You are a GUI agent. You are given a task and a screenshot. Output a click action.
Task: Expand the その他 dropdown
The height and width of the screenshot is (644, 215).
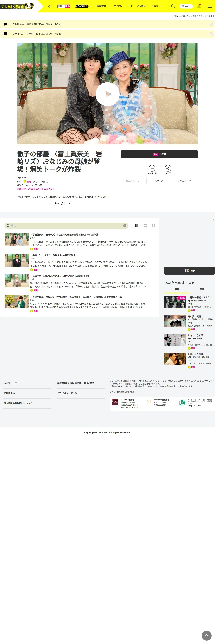(156, 6)
